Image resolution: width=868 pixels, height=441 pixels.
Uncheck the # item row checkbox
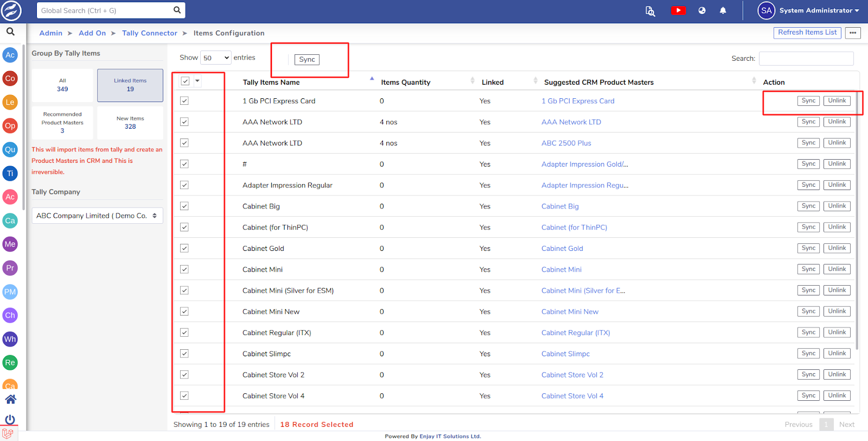(184, 164)
